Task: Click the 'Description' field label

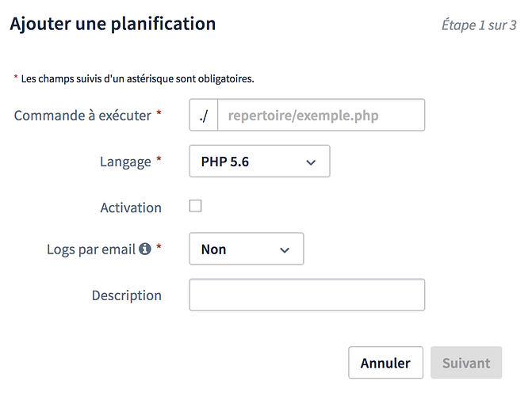Action: 127,295
